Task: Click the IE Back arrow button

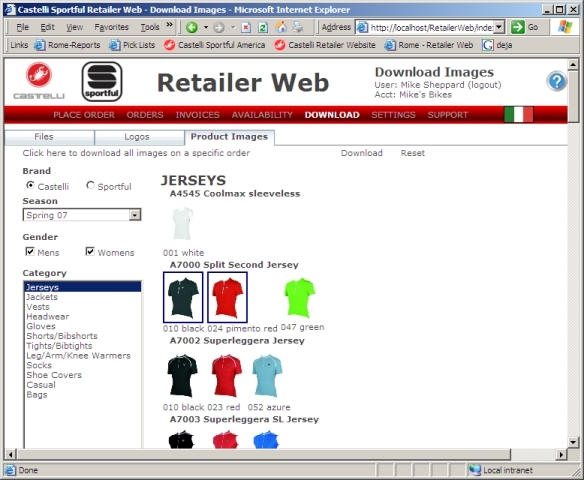Action: click(x=192, y=27)
